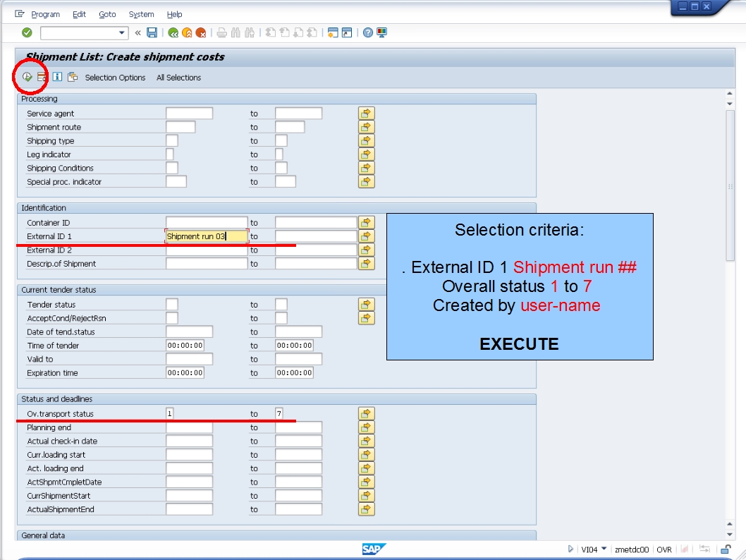This screenshot has height=560, width=746.
Task: Open the Goto menu
Action: [107, 14]
